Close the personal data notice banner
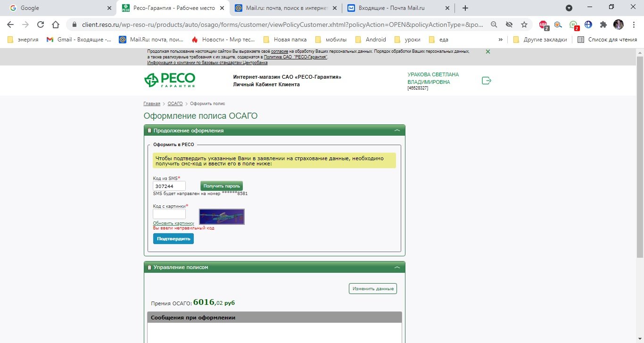Viewport: 644px width, 343px height. pos(488,51)
